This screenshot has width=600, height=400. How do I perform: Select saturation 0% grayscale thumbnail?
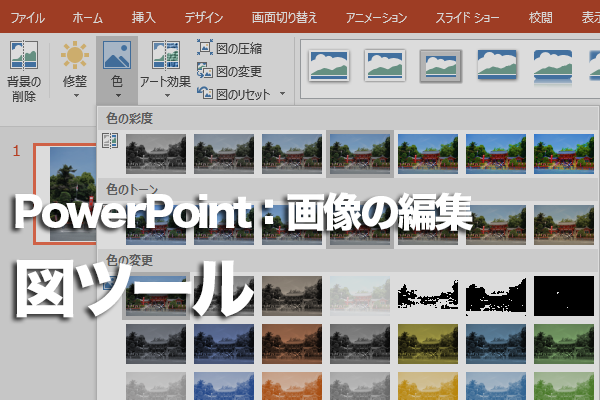tap(156, 154)
